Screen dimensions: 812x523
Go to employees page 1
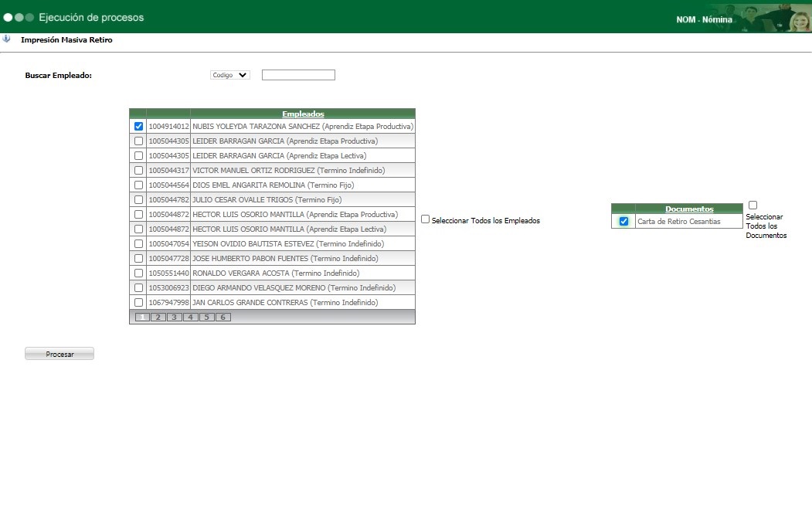(x=142, y=317)
